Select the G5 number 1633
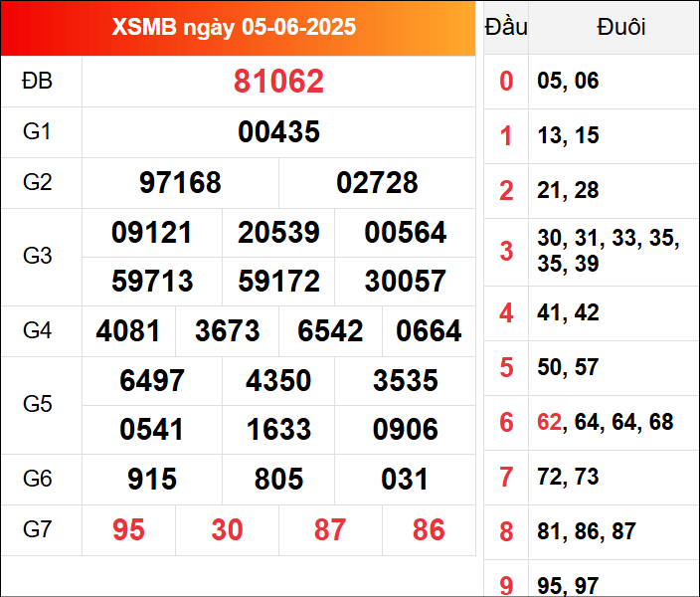The width and height of the screenshot is (700, 597). tap(278, 430)
